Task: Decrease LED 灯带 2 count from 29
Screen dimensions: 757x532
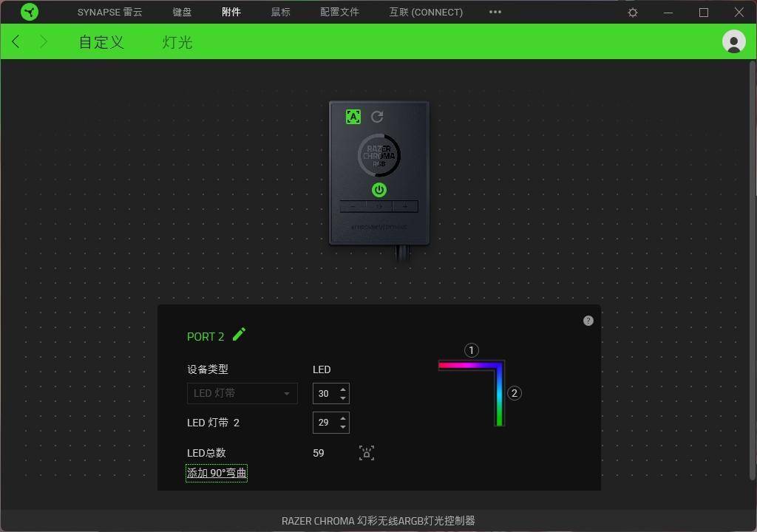Action: [343, 427]
